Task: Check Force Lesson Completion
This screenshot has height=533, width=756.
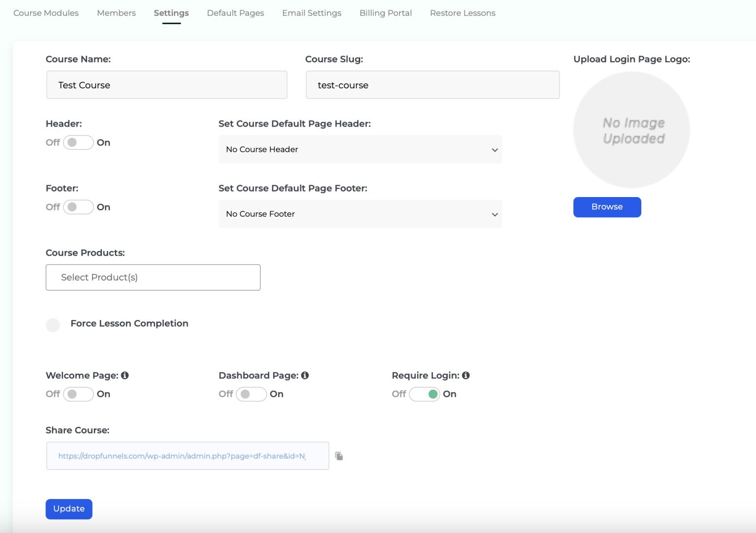Action: tap(53, 325)
